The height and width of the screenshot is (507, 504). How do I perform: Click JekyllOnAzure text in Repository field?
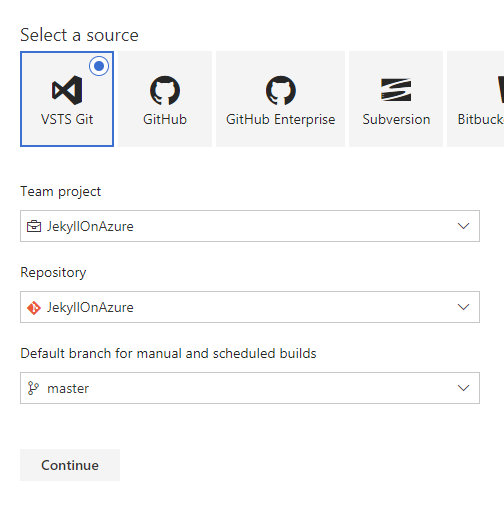coord(90,308)
